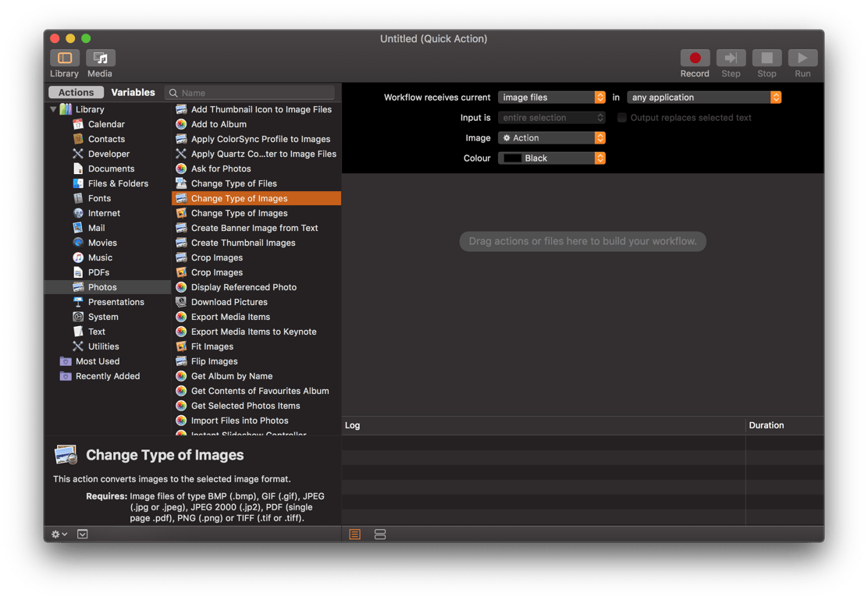Screen dimensions: 868x600
Task: Toggle the Library sidebar button
Action: (65, 58)
